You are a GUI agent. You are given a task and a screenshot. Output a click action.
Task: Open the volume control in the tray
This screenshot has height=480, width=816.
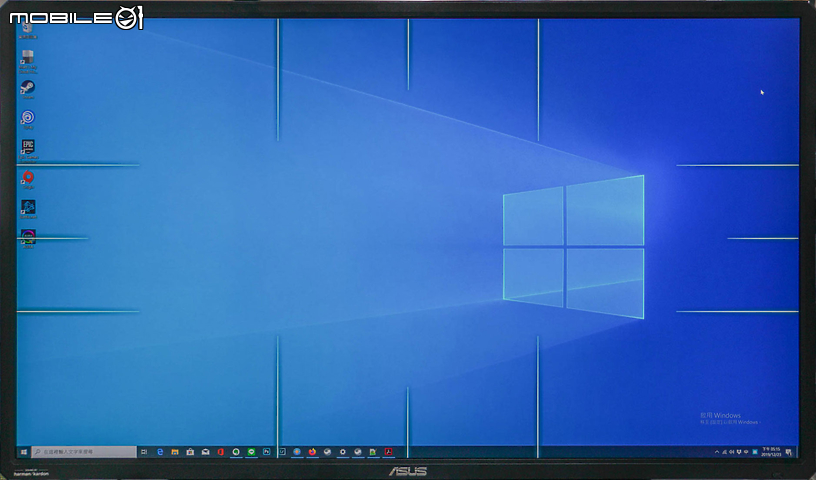pos(731,452)
